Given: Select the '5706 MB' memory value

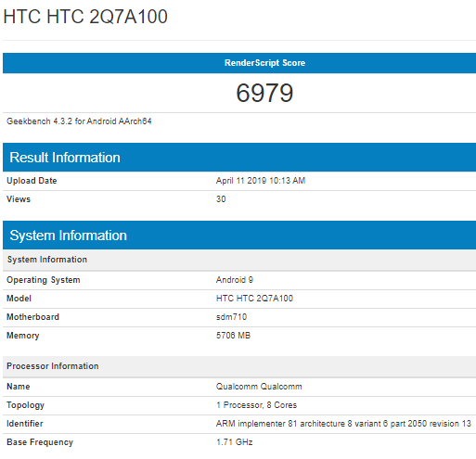Looking at the screenshot, I should 233,336.
